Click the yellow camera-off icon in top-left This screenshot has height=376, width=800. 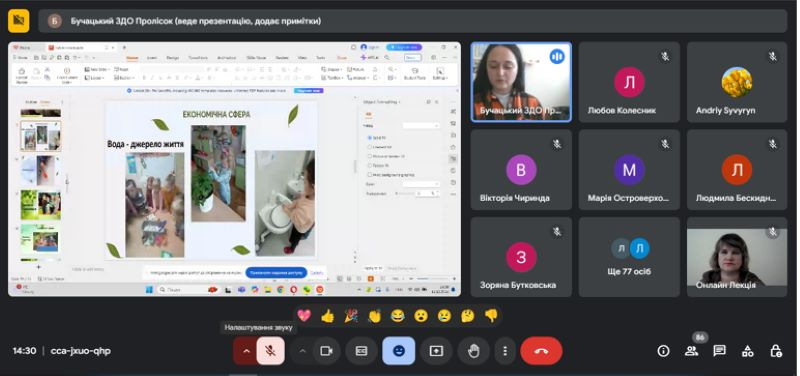click(x=19, y=20)
